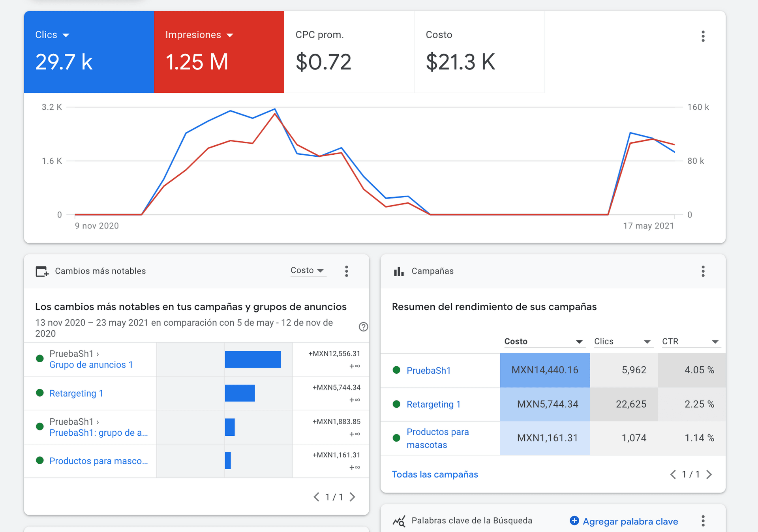Click the 1,074 clicks cell
The width and height of the screenshot is (758, 532).
click(x=624, y=438)
